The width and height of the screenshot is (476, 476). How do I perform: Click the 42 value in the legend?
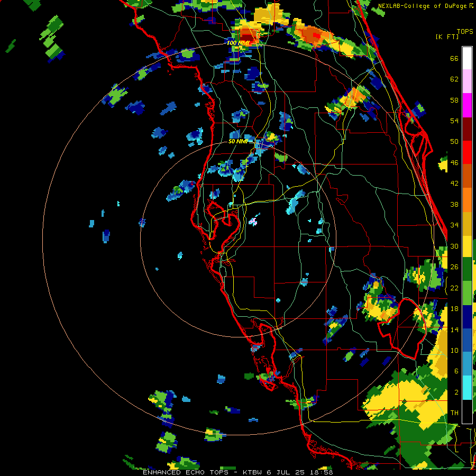click(454, 184)
